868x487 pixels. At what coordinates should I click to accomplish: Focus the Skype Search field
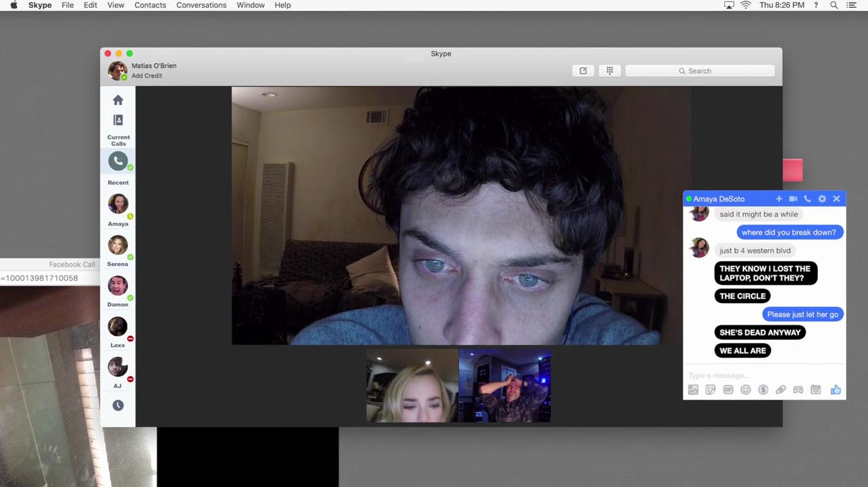coord(699,71)
